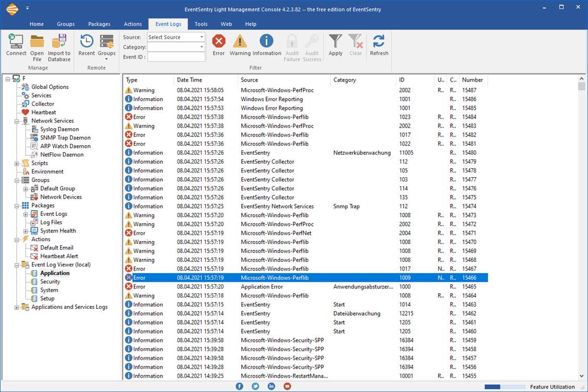Expand the Scripts tree node
Screen dimensions: 588x392
17,164
